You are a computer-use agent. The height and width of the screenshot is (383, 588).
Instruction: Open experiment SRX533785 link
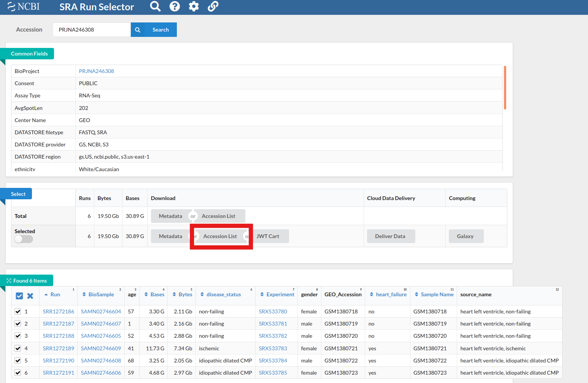(x=273, y=373)
